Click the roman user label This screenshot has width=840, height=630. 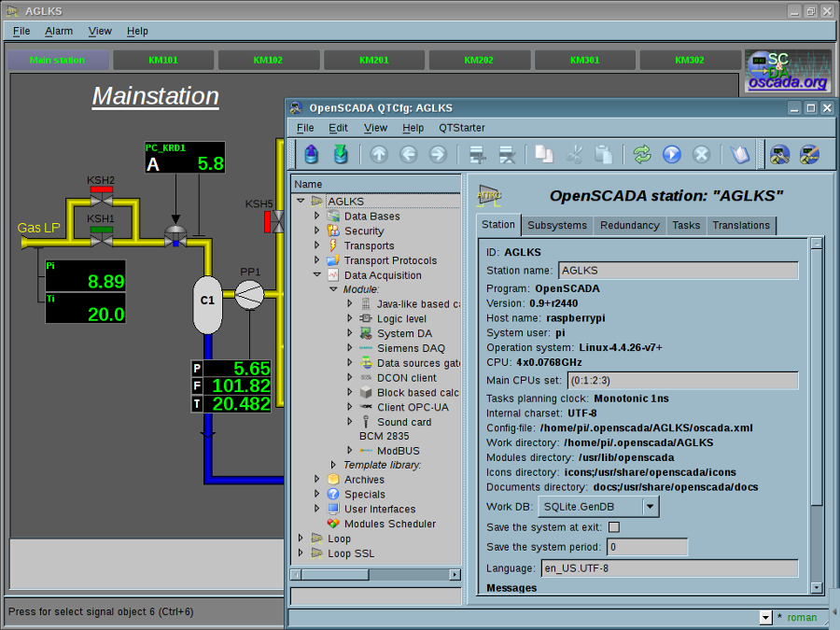tap(802, 618)
